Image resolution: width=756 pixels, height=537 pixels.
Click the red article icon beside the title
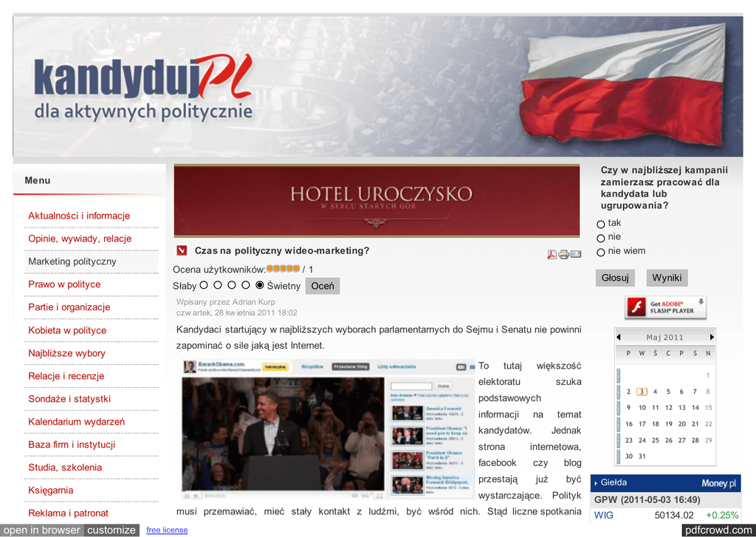182,251
